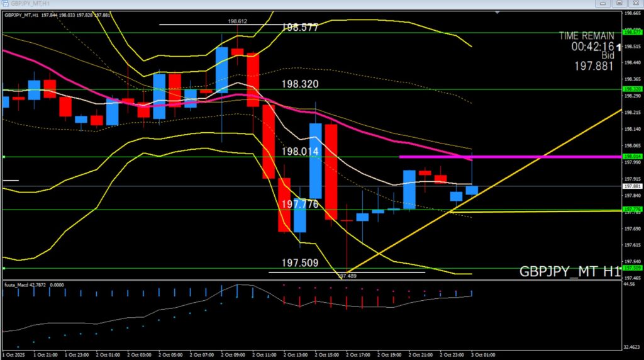
Task: Click the large GBPJPY_MT H1 watermark label
Action: 569,272
